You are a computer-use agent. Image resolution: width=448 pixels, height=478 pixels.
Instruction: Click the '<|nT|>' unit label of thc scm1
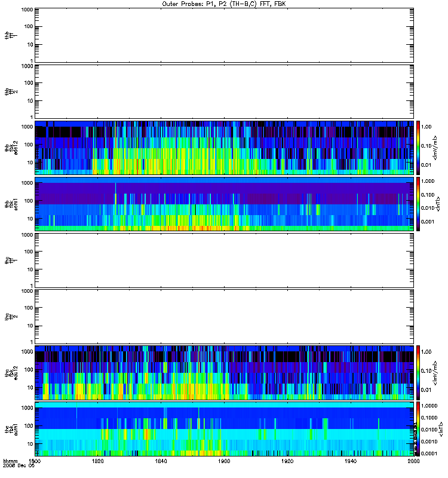pos(440,429)
